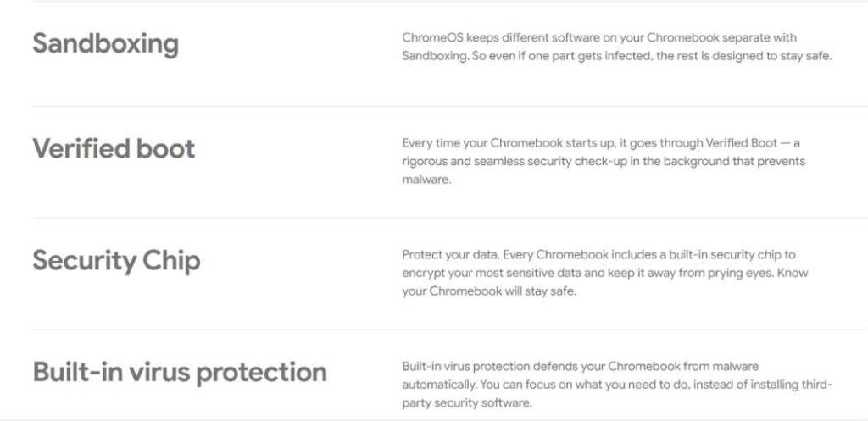The width and height of the screenshot is (868, 421).
Task: Click the line starting 'Sandboxing. So even if'
Action: coord(617,56)
